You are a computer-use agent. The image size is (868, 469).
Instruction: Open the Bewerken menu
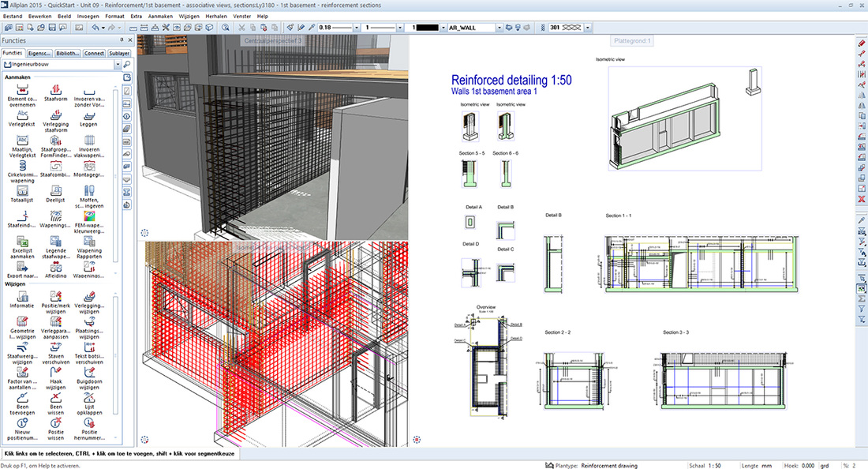pyautogui.click(x=39, y=16)
